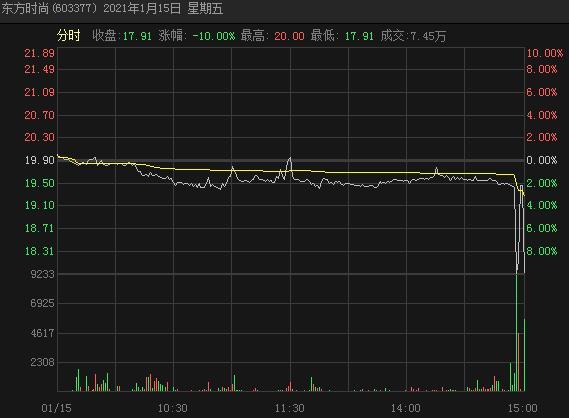569x418 pixels.
Task: Click the 9233 volume axis label
Action: (42, 274)
